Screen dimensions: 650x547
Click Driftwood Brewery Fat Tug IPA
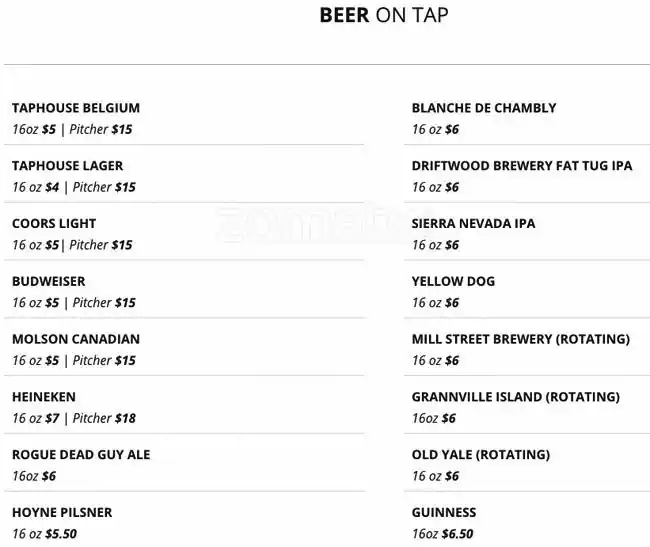click(522, 166)
